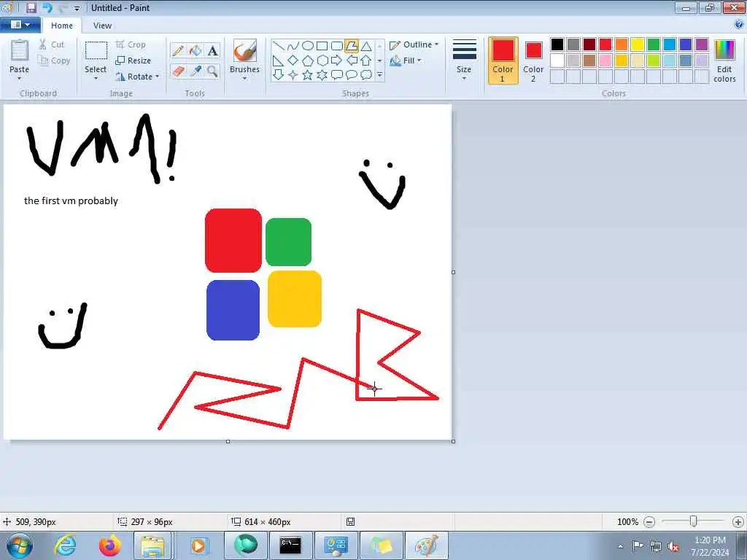This screenshot has width=747, height=560.
Task: Click the Save icon in title bar
Action: [x=31, y=7]
